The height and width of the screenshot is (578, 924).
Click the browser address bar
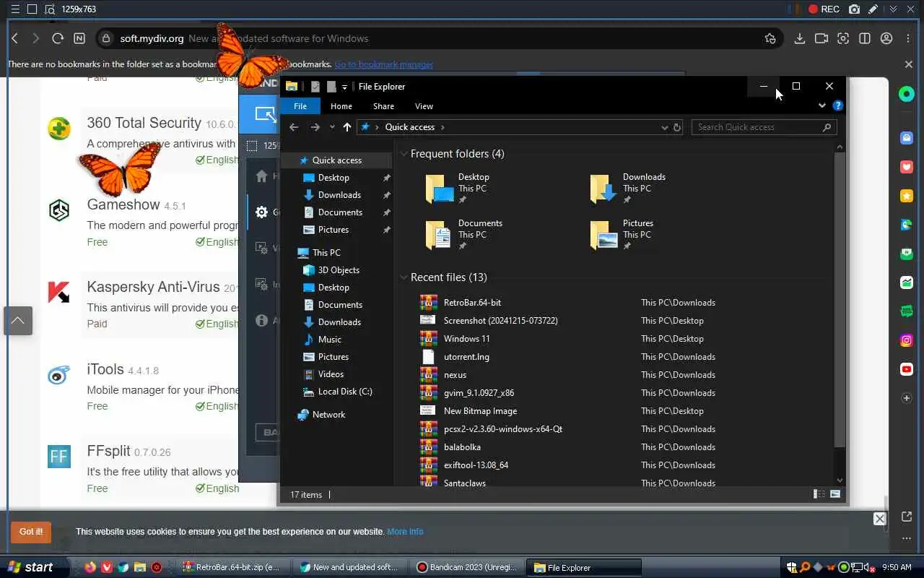click(440, 38)
